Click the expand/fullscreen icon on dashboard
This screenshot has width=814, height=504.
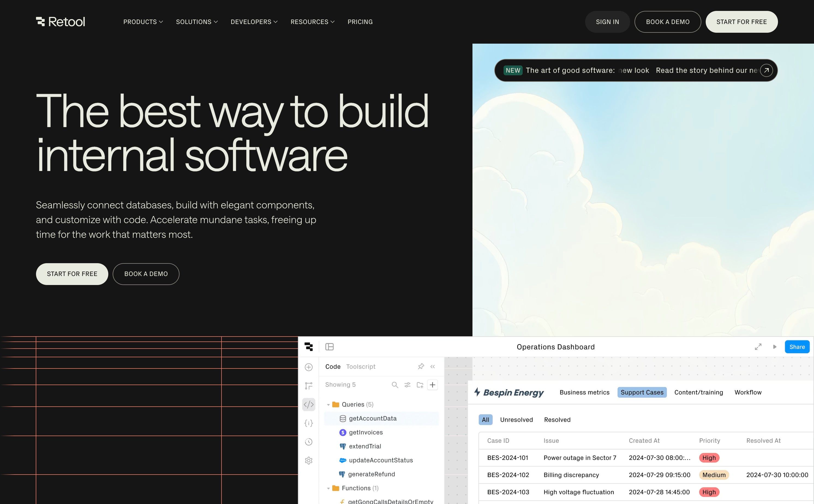click(x=758, y=346)
